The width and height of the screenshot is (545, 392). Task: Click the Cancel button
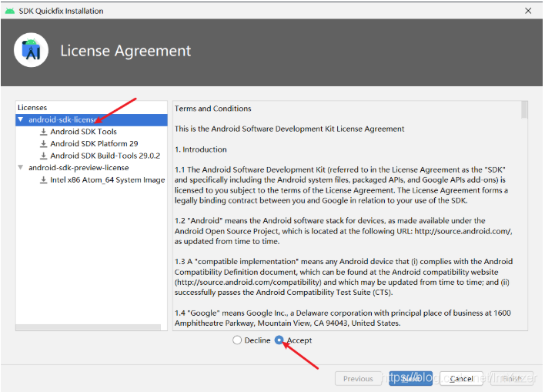[461, 378]
